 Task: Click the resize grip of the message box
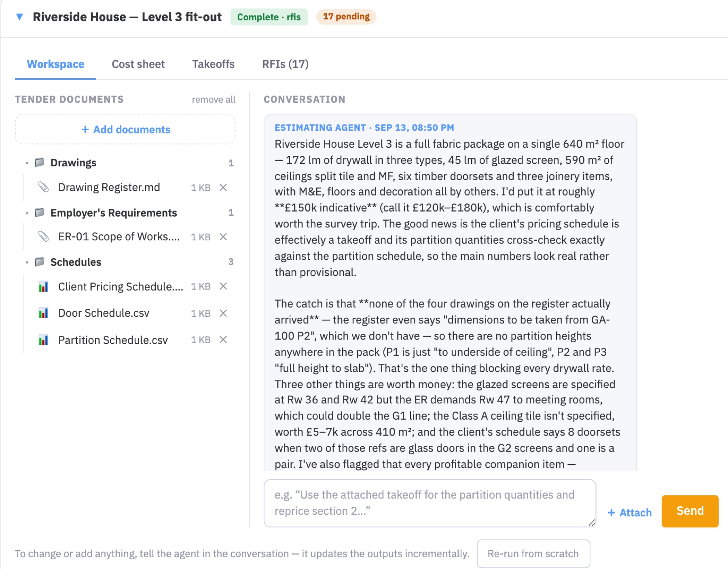(592, 522)
